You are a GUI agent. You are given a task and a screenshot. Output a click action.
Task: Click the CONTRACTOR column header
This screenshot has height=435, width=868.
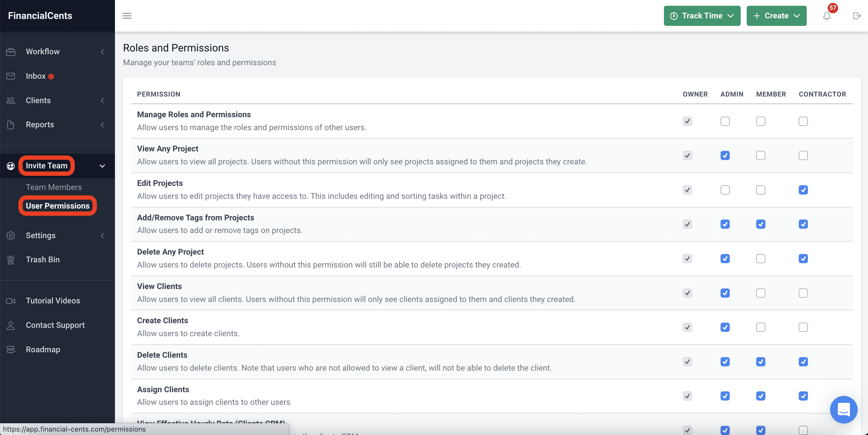[x=822, y=94]
